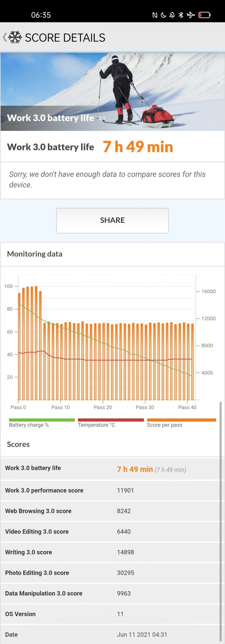Click the vertical scrollbar on right edge
The height and width of the screenshot is (644, 225).
coord(221,515)
